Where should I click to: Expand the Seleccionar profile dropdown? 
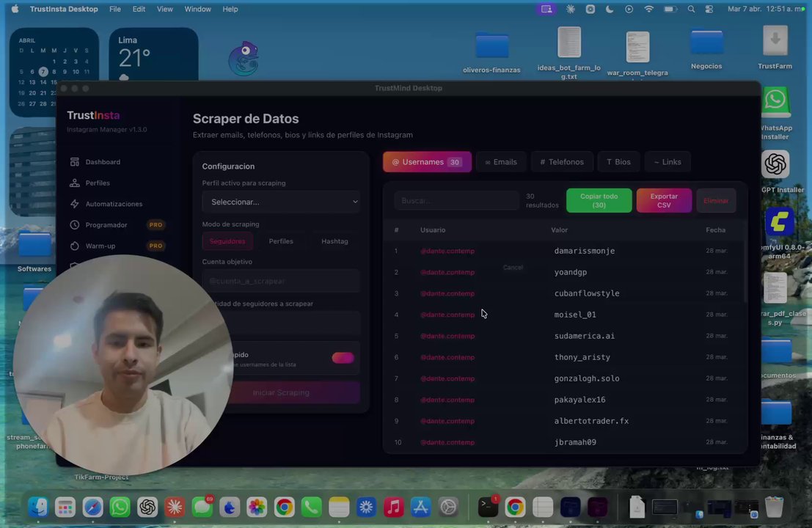281,202
